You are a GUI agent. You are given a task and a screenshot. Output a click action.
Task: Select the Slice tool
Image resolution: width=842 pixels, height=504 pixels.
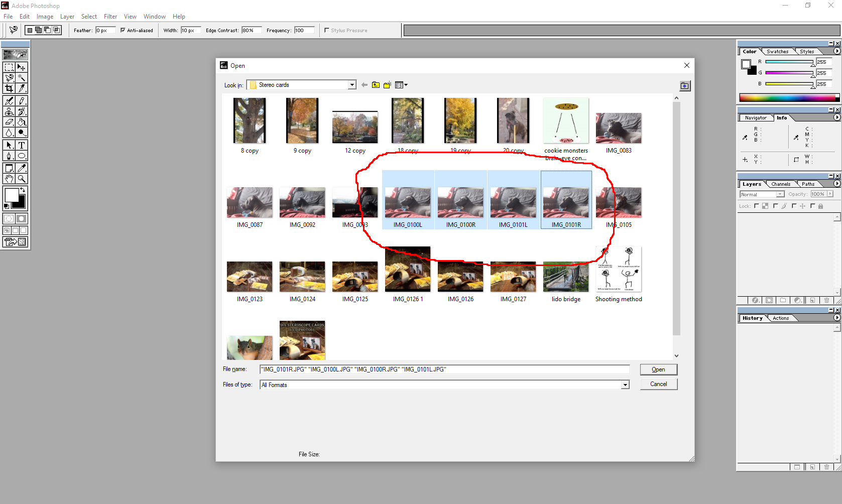(x=22, y=88)
